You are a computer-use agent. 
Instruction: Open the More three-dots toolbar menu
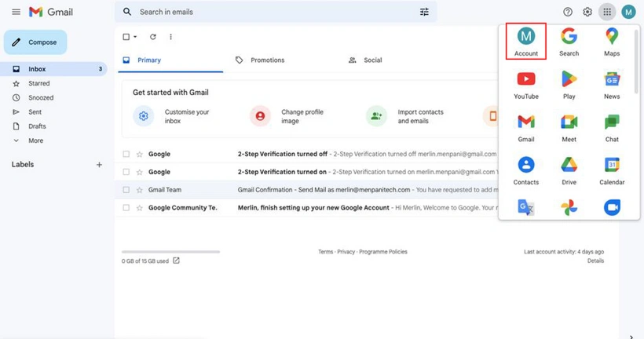[x=171, y=37]
